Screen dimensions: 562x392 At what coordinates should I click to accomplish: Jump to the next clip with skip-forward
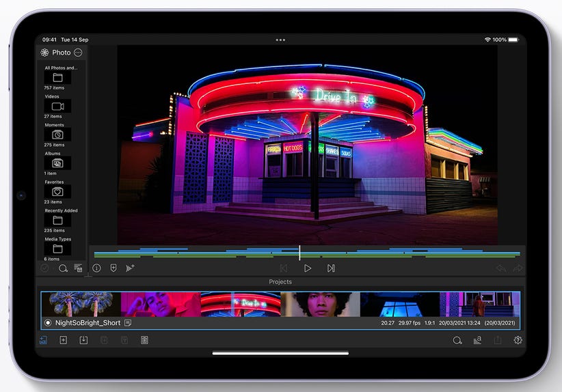point(331,268)
